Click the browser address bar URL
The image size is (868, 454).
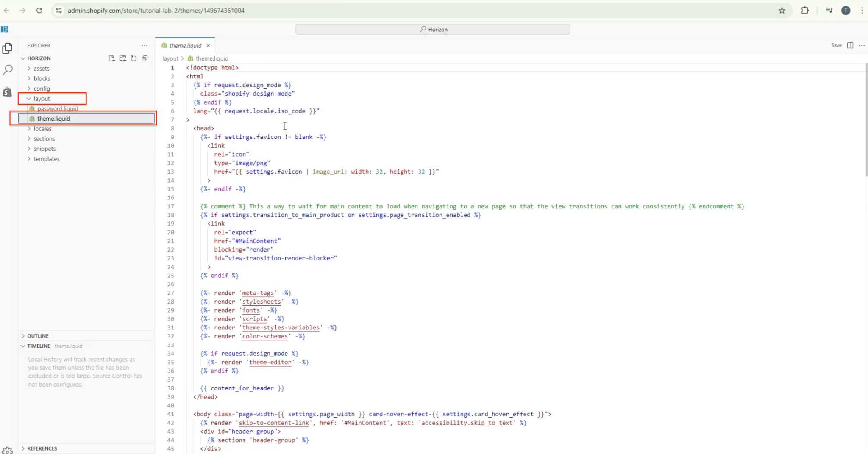(156, 11)
